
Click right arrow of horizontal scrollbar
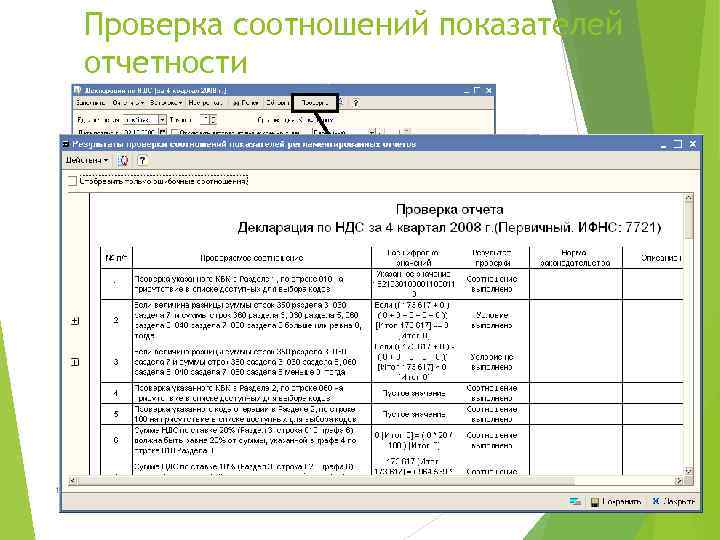pyautogui.click(x=679, y=480)
